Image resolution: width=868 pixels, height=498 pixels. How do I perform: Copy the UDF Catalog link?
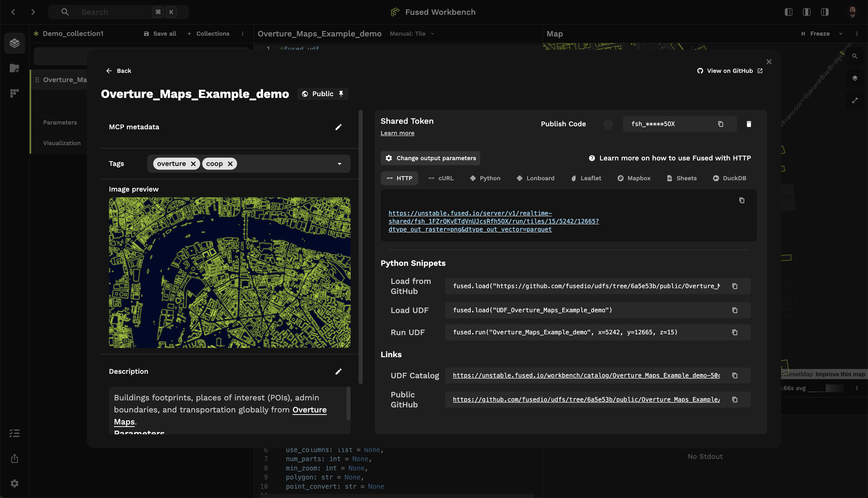click(x=735, y=376)
